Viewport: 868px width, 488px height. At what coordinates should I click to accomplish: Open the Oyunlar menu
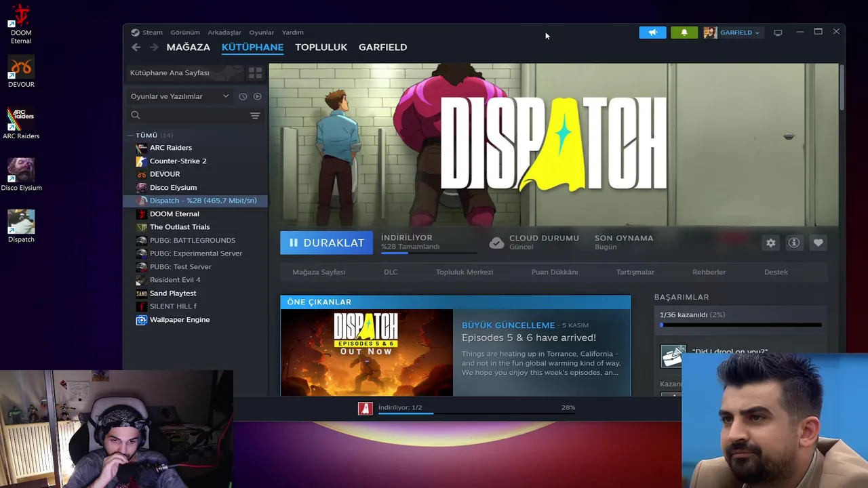[261, 33]
